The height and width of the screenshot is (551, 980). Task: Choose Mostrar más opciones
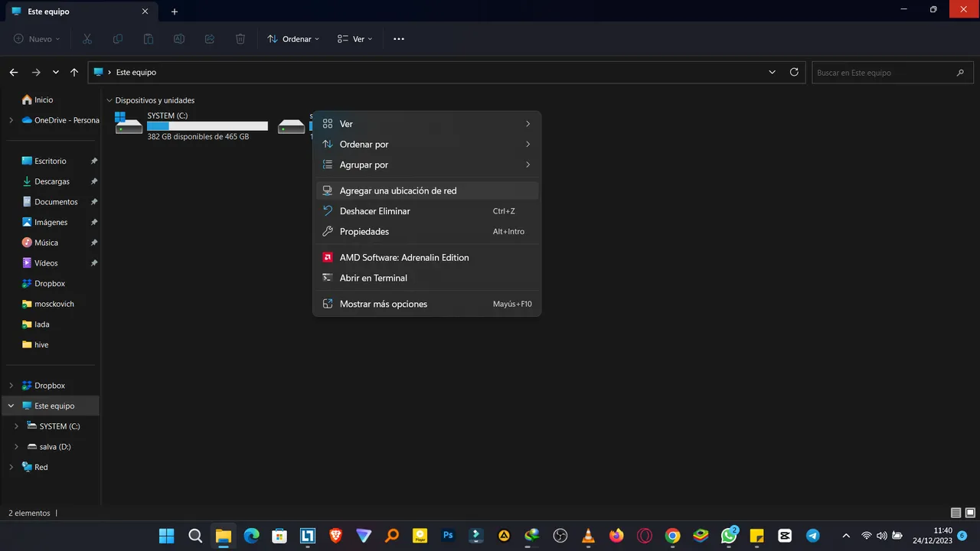427,304
